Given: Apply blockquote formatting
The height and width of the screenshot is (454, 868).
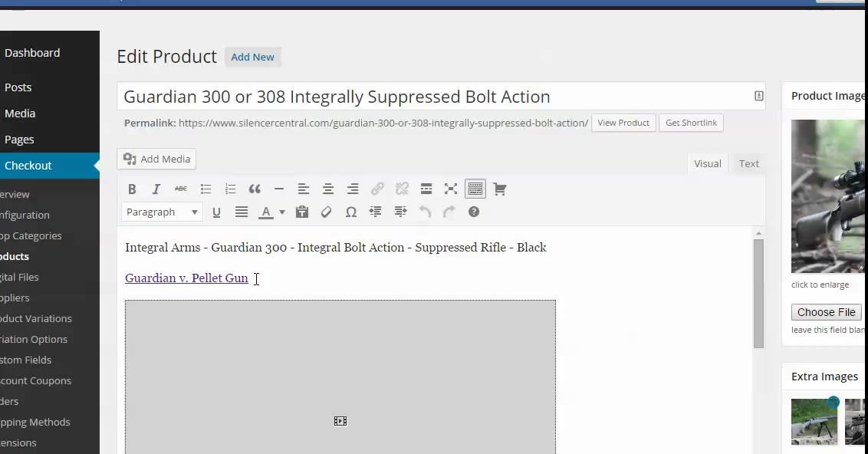Looking at the screenshot, I should tap(255, 189).
